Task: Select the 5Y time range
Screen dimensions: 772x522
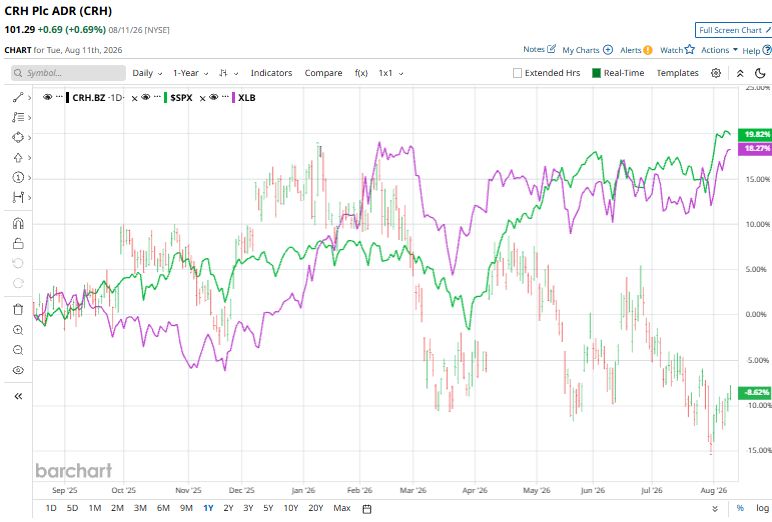Action: (x=268, y=508)
